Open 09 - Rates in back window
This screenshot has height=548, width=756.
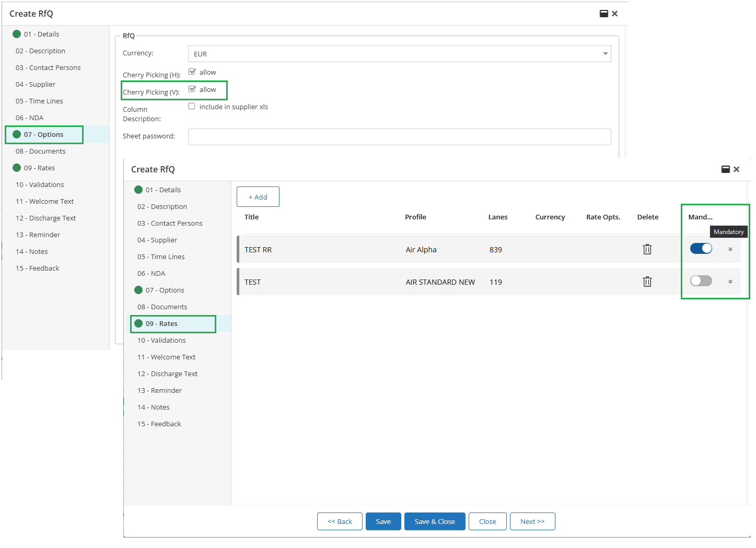tap(39, 168)
